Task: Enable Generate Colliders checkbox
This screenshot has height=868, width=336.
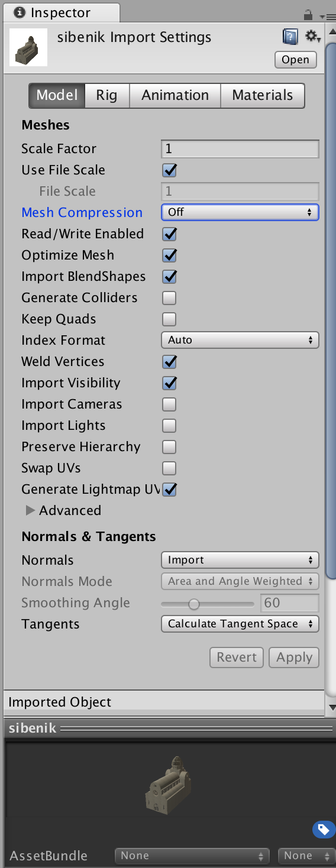Action: [170, 298]
